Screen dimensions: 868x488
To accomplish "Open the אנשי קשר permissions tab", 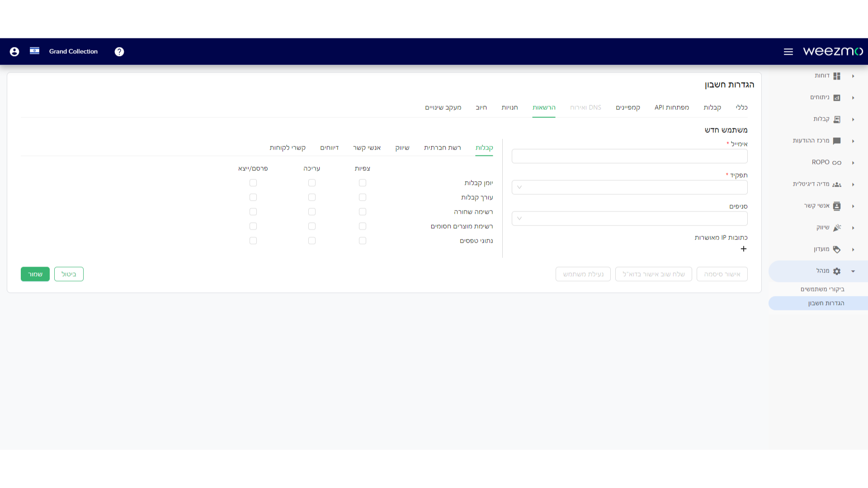I will click(367, 148).
